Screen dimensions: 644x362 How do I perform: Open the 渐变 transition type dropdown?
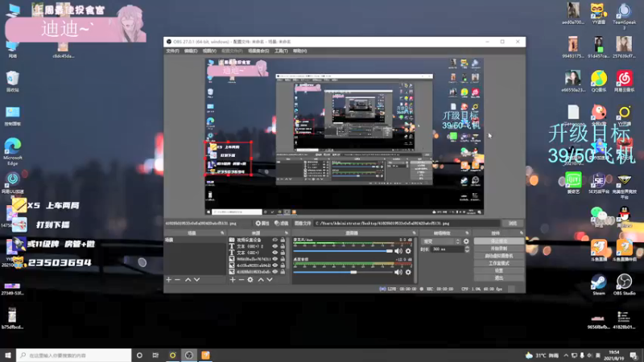(x=441, y=241)
